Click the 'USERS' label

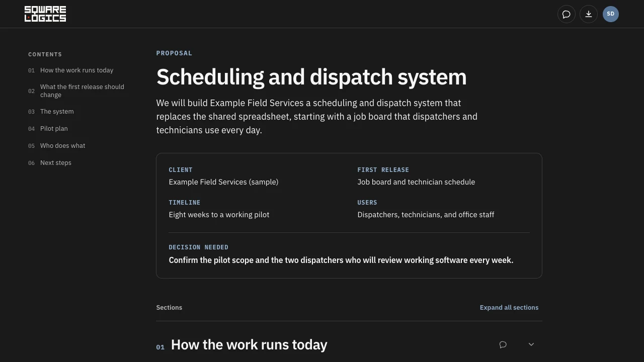(367, 203)
